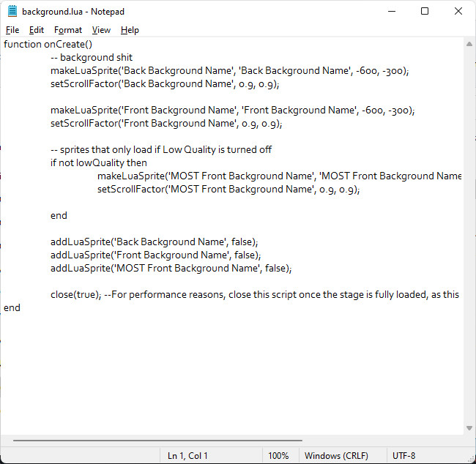Click the Notepad icon in title bar

[12, 12]
